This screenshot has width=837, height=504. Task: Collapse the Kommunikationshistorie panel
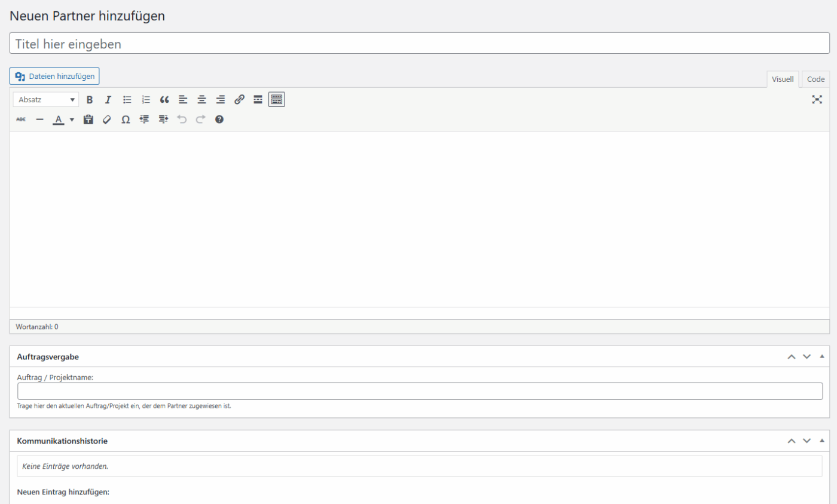point(821,441)
